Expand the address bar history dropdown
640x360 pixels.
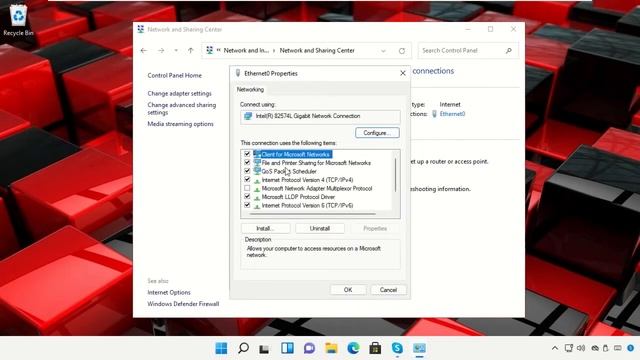383,51
